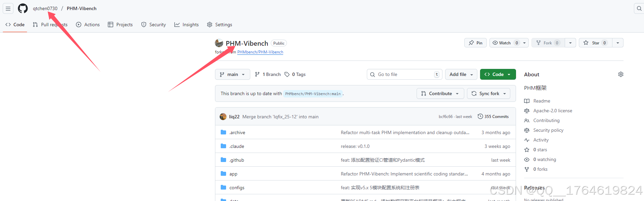Open the Merge branch commit message
Viewport: 644px width, 201px height.
281,117
